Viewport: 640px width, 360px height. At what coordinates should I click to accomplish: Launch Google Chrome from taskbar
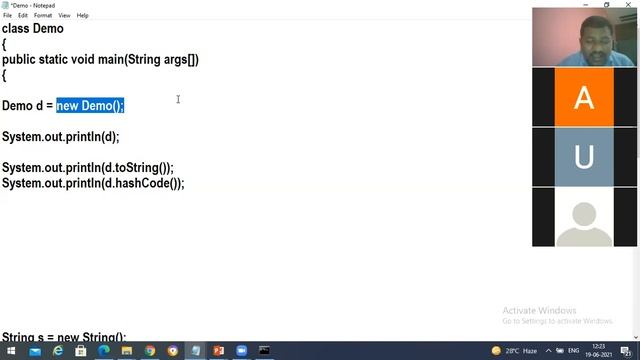[x=150, y=351]
